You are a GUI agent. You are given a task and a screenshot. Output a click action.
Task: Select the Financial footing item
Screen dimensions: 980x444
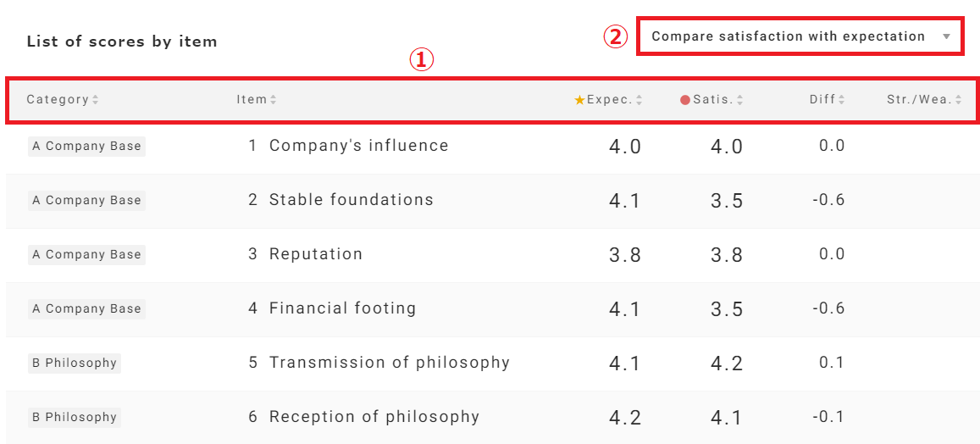pos(342,308)
